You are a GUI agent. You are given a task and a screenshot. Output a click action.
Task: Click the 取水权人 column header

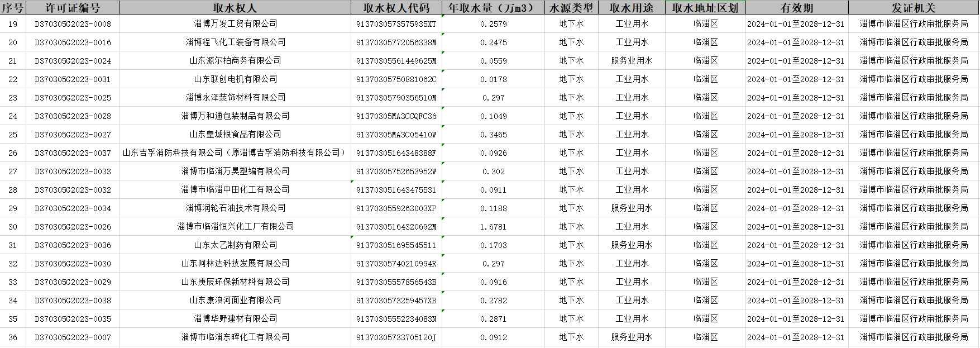coord(235,8)
